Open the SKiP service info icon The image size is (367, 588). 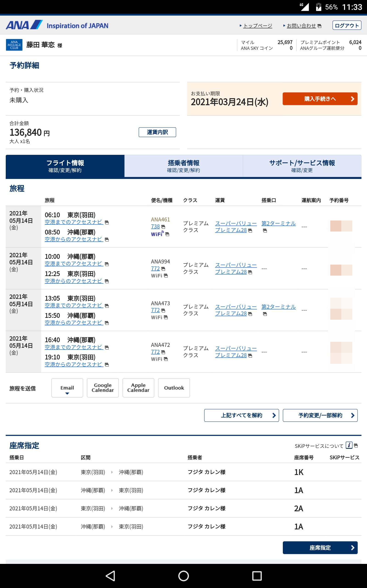(349, 445)
